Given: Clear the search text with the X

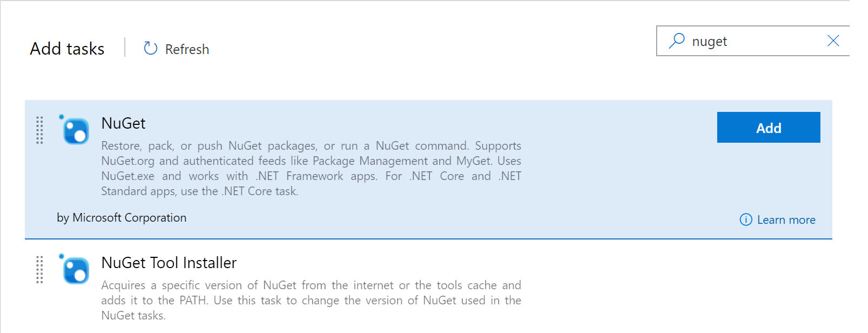Looking at the screenshot, I should pos(833,41).
